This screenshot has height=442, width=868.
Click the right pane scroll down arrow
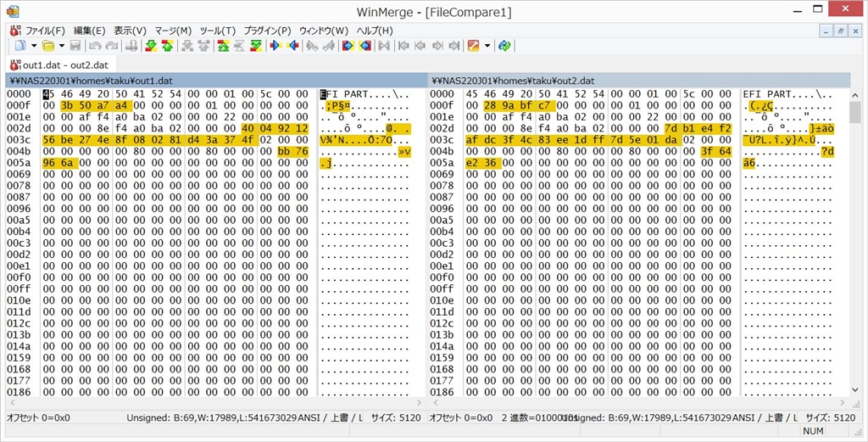pyautogui.click(x=855, y=390)
